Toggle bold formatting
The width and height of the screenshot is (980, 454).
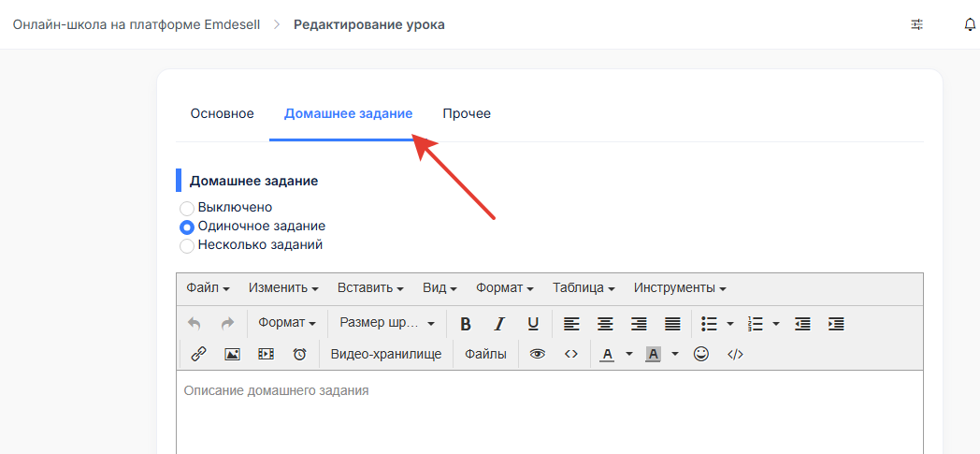[465, 323]
